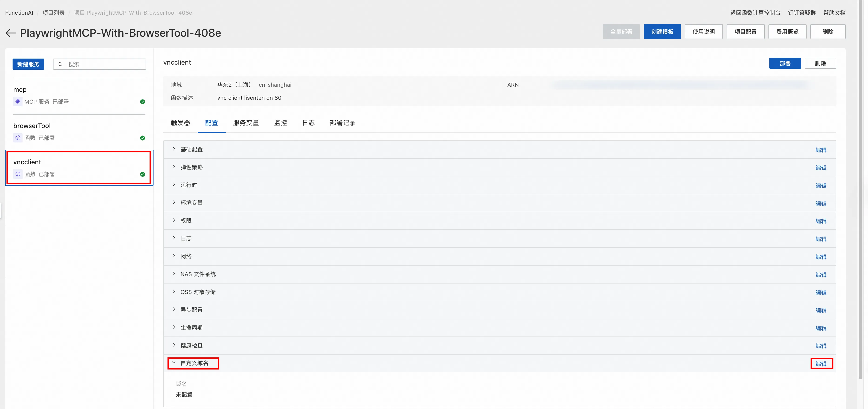Click 编辑 on the 自定义域名 row
Screen dimensions: 868x409
821,363
